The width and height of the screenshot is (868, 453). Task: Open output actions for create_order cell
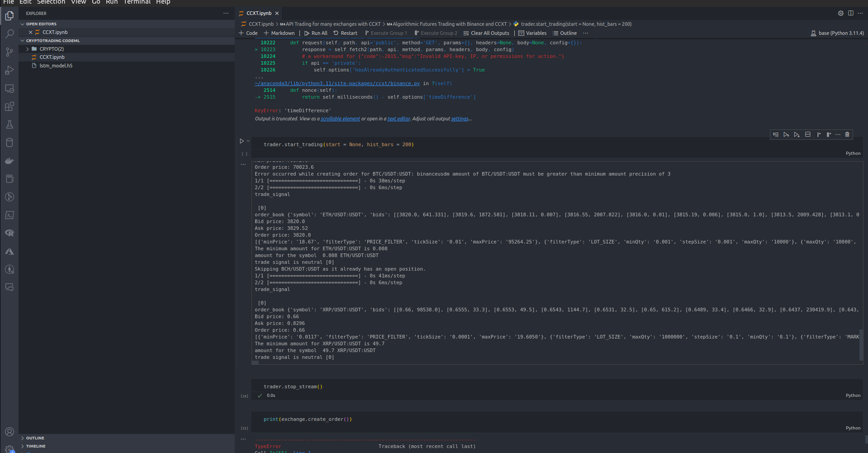(243, 439)
